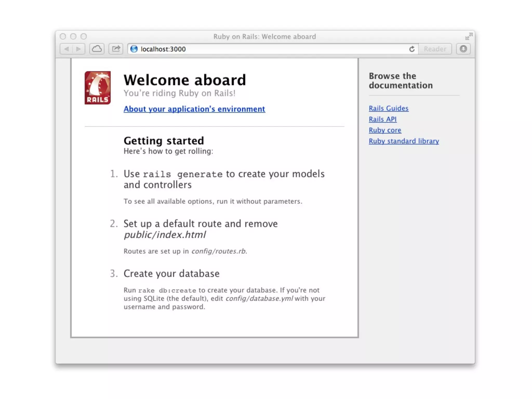Screen dimensions: 532x399
Task: Show Downloads via the arrow button
Action: pos(463,49)
